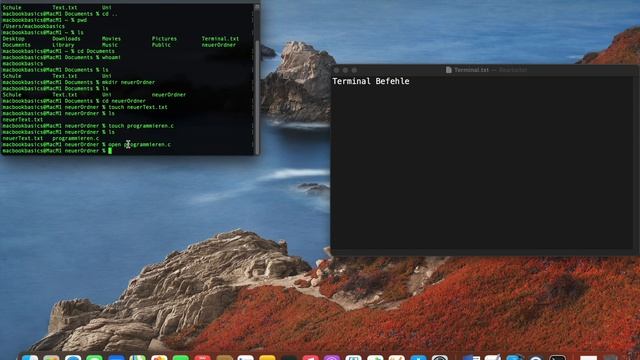The height and width of the screenshot is (360, 640).
Task: Click the document proxy icon in the Terminal.txt title bar
Action: tap(449, 70)
